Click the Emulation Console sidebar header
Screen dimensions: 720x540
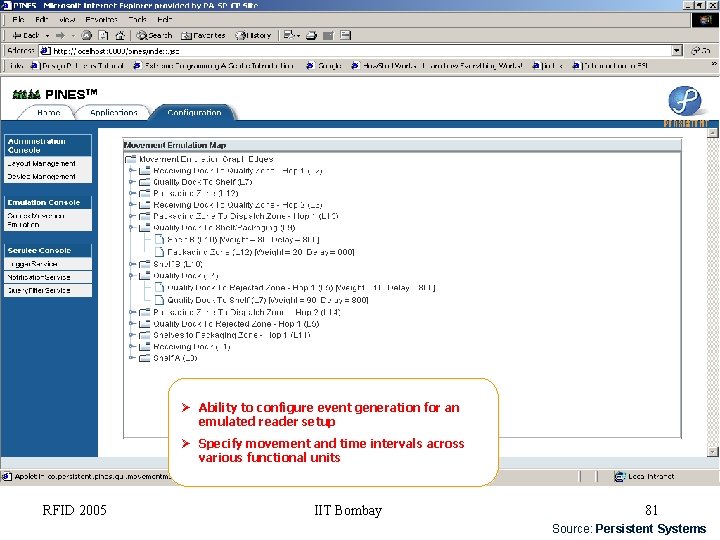(48, 202)
